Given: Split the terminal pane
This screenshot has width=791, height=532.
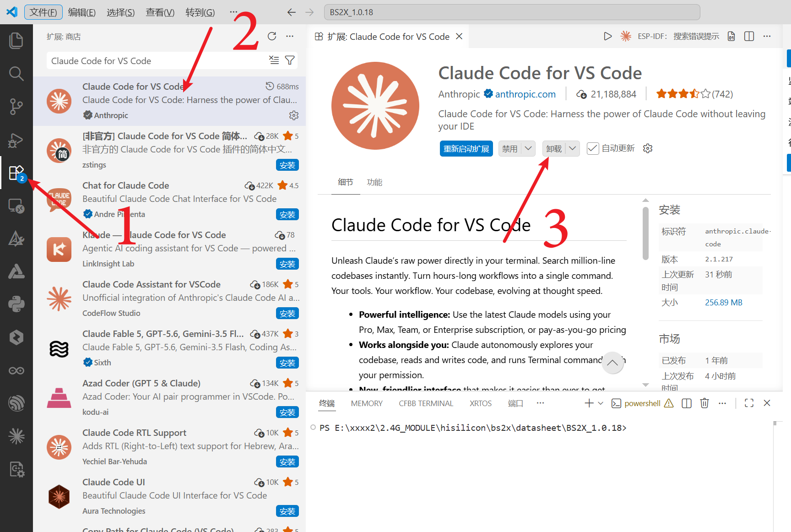Looking at the screenshot, I should click(687, 403).
